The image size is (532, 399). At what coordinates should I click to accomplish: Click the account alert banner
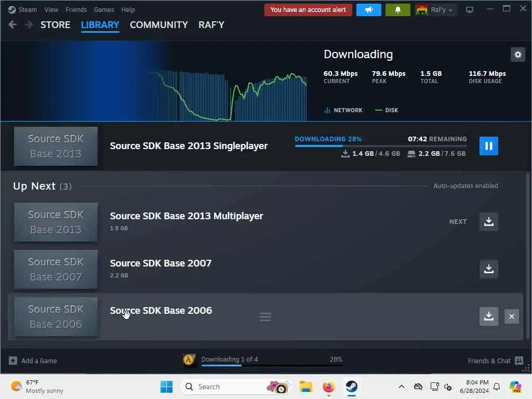[308, 10]
